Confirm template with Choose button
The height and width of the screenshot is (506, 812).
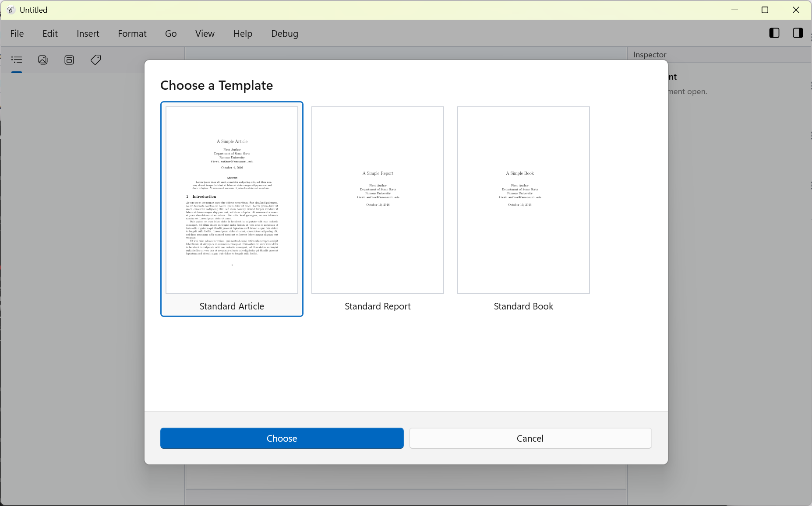pos(282,438)
